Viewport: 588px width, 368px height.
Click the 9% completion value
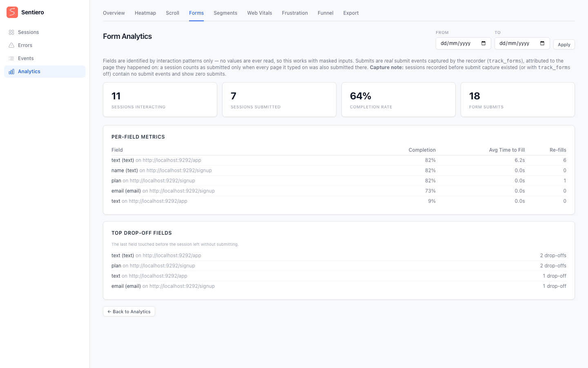click(x=432, y=201)
